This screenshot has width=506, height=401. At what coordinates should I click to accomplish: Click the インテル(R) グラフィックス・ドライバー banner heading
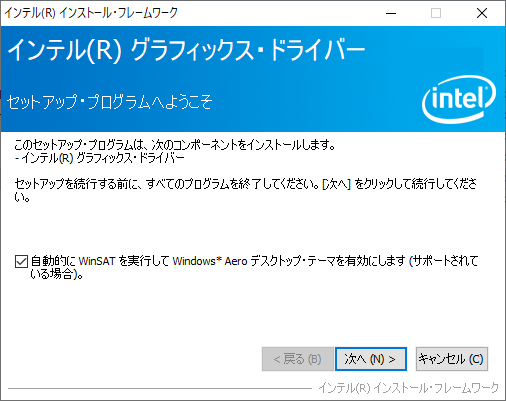(186, 50)
